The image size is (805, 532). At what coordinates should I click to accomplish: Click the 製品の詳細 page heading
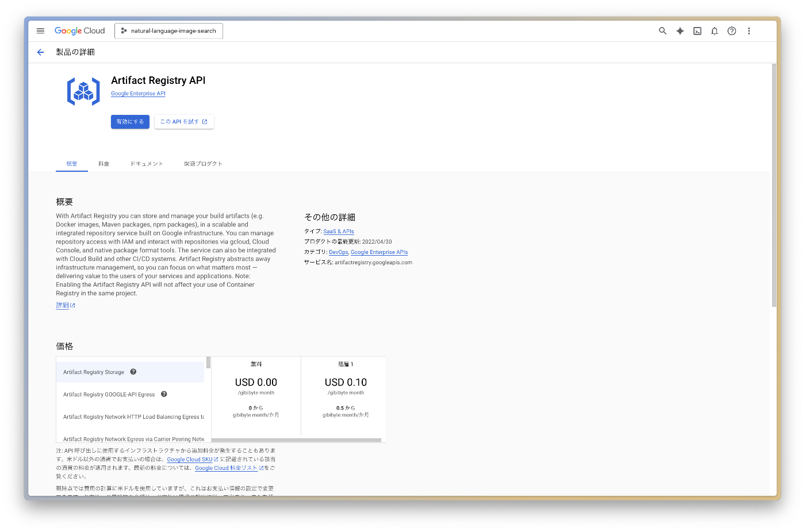pyautogui.click(x=75, y=52)
